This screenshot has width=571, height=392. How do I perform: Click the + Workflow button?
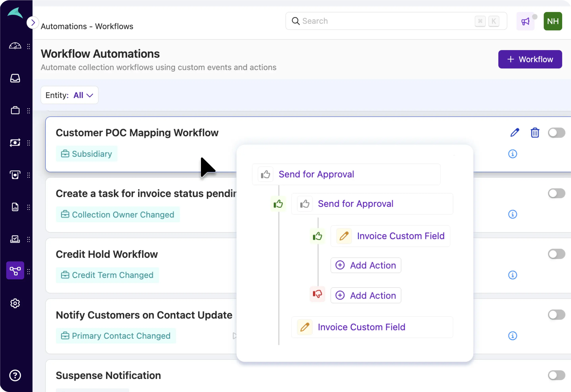(x=530, y=59)
